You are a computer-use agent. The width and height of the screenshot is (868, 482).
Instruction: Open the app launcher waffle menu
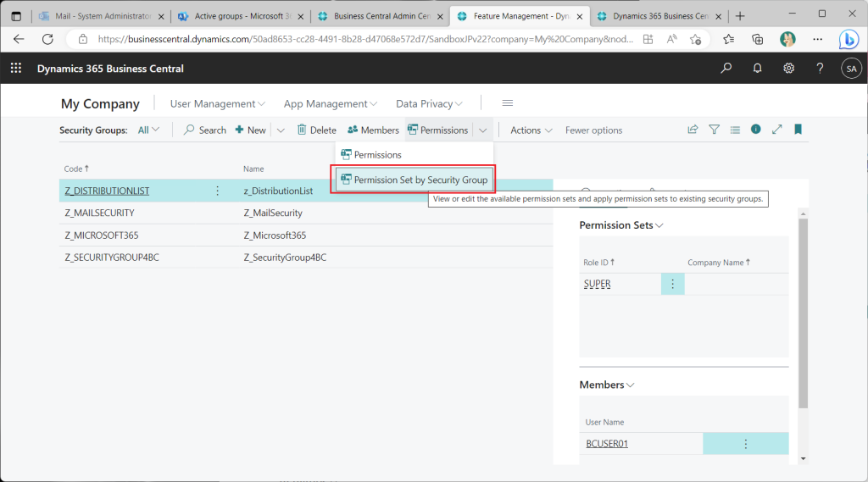tap(16, 68)
